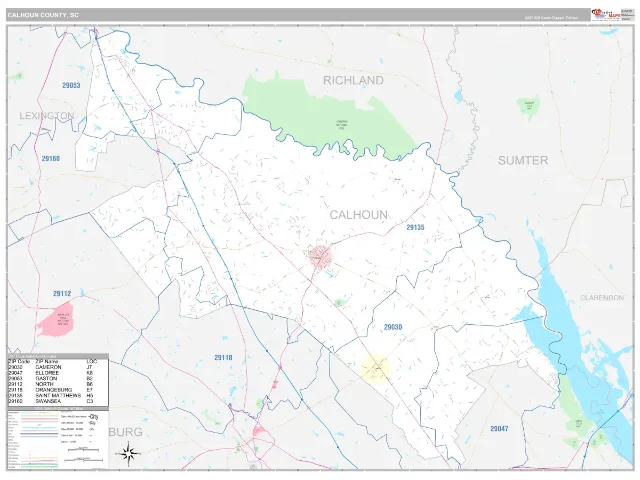Click ZIP code label 29053 on the map
Viewport: 640px width, 480px height.
(x=71, y=85)
